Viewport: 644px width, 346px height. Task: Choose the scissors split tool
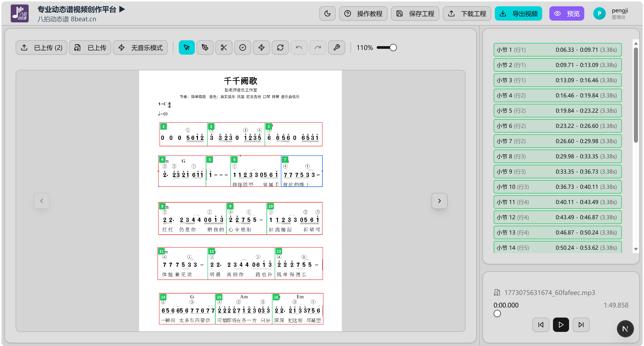pos(224,47)
